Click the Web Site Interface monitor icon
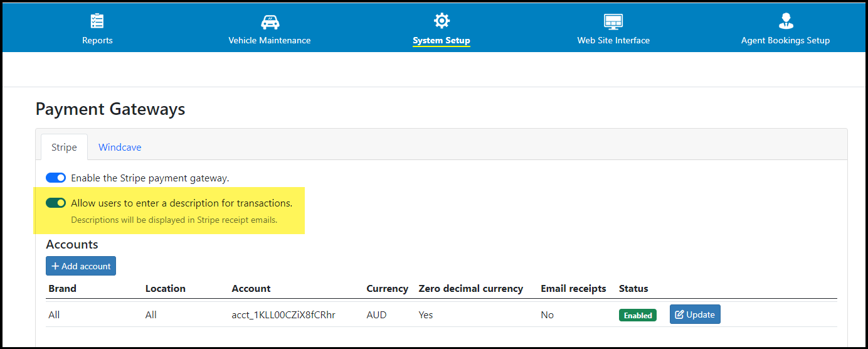This screenshot has height=349, width=868. 613,21
